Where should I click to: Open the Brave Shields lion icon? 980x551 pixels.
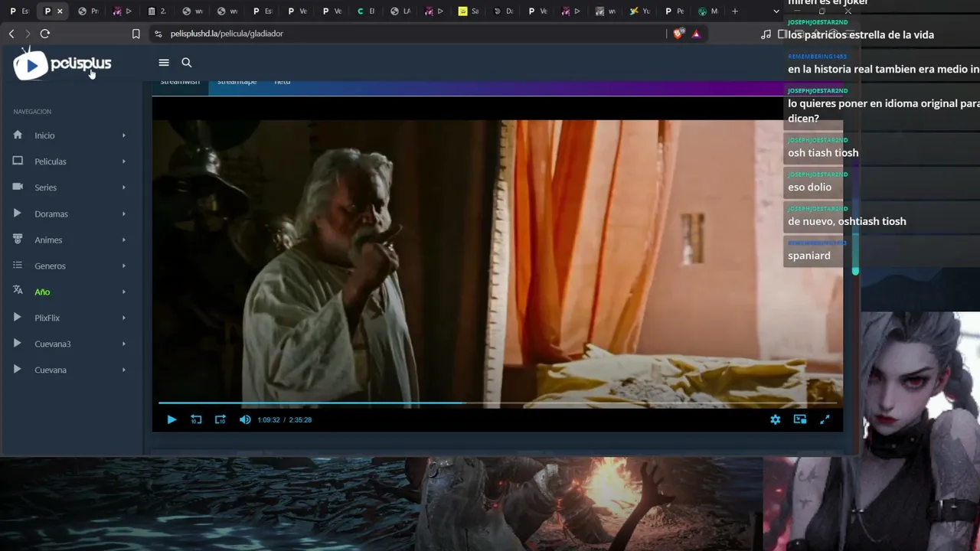click(x=678, y=34)
